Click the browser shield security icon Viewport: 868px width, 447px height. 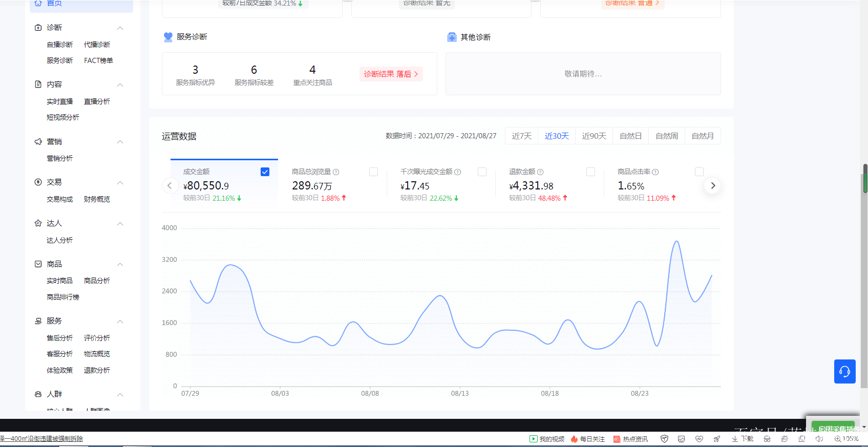point(664,439)
